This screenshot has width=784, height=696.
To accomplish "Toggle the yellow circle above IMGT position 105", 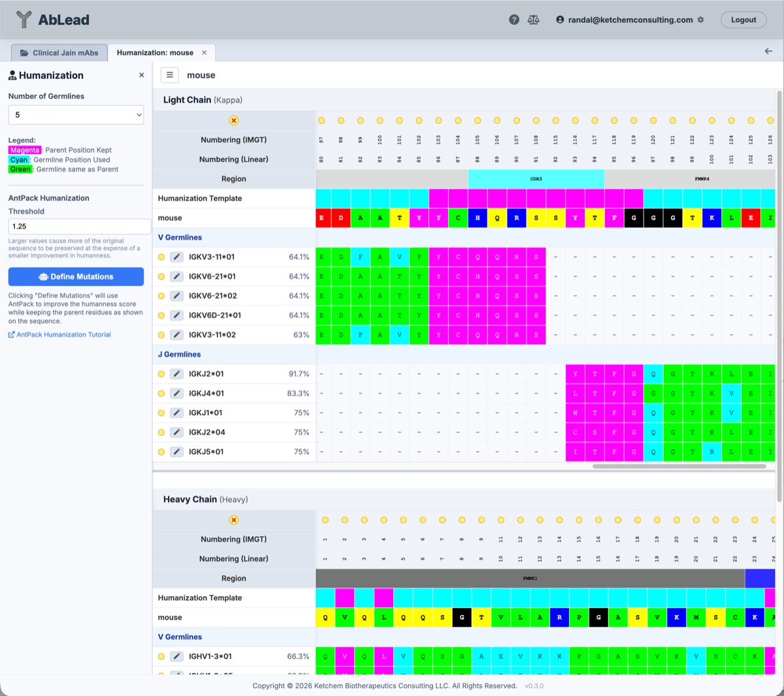I will tap(478, 121).
